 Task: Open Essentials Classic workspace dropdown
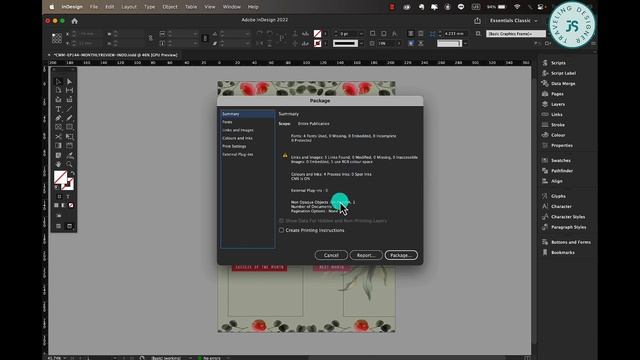pos(514,20)
